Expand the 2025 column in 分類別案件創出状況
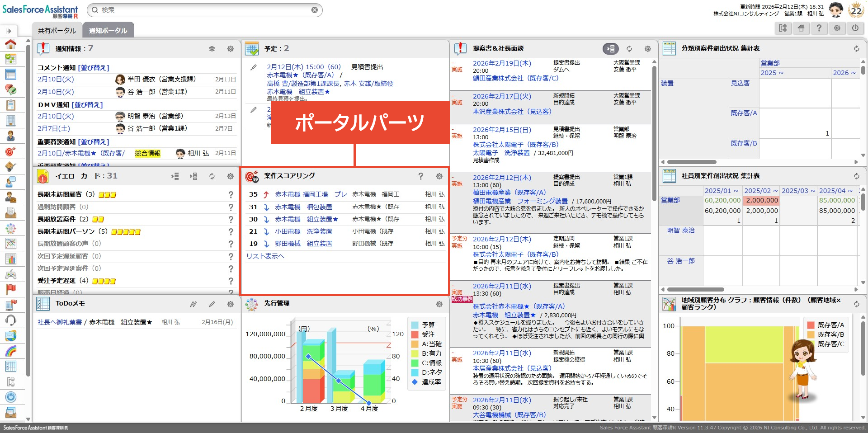The height and width of the screenshot is (433, 868). [x=771, y=73]
